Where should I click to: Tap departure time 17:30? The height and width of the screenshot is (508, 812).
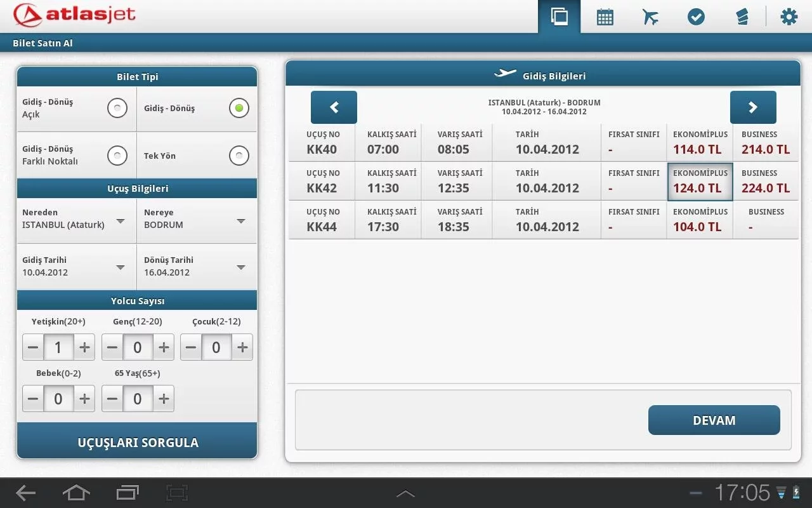tap(383, 227)
